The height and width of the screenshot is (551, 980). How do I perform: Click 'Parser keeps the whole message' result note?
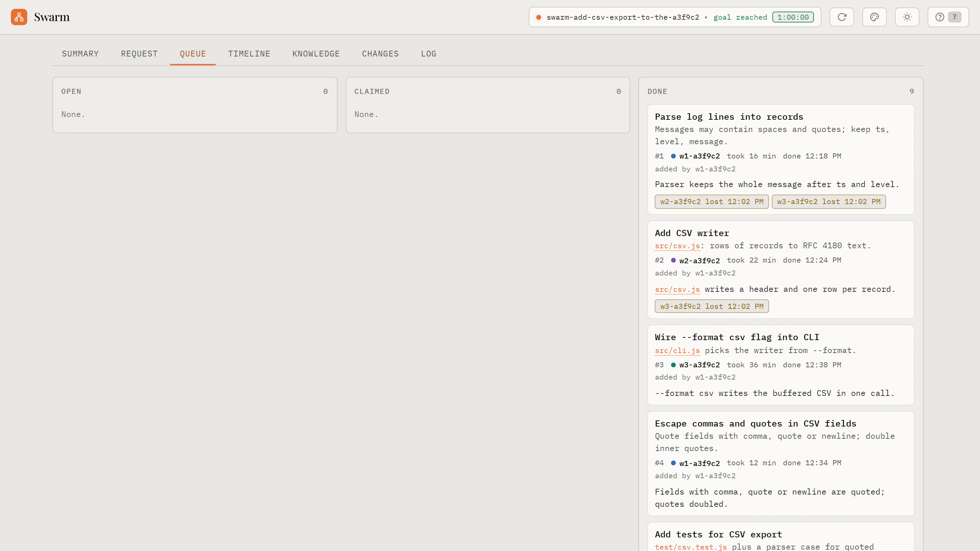click(x=777, y=184)
